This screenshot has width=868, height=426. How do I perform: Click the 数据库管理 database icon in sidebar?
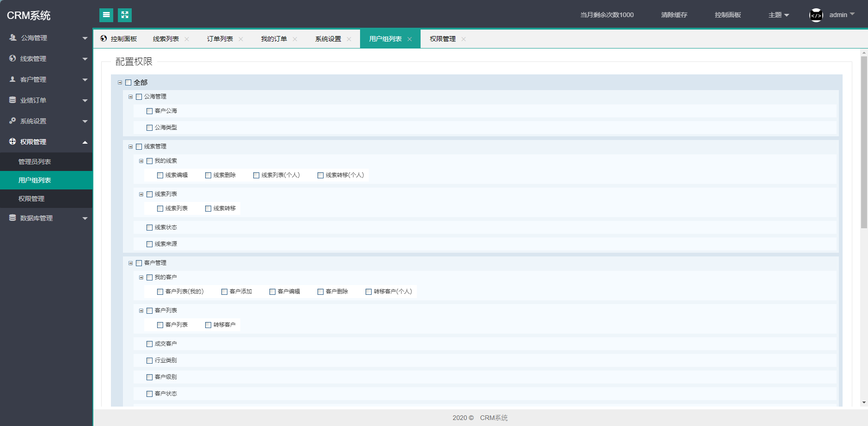pyautogui.click(x=12, y=218)
